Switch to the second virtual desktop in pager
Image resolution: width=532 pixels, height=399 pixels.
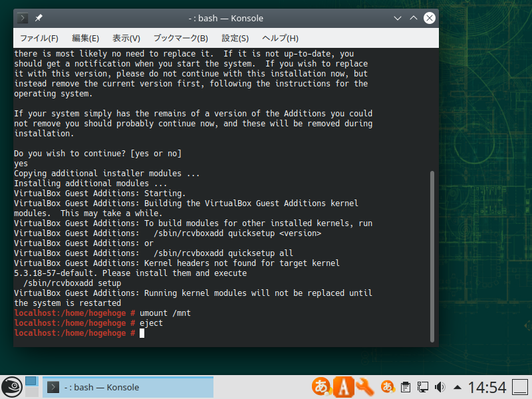(x=31, y=392)
